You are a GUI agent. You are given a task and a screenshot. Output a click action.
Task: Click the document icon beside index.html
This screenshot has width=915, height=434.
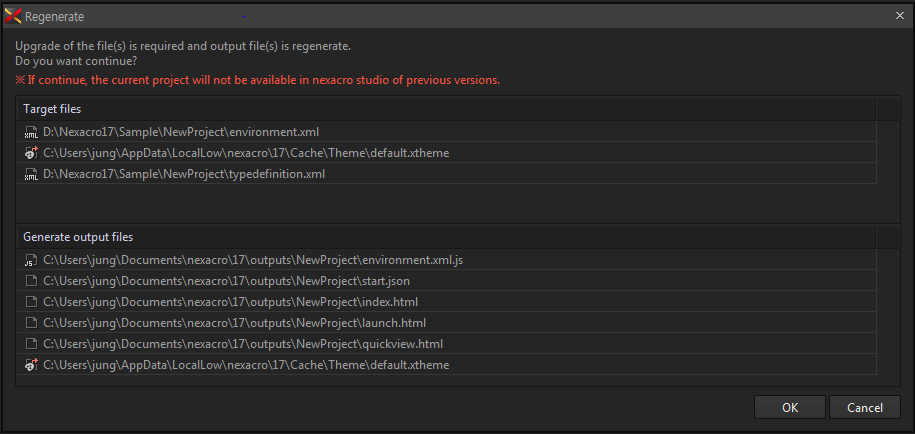[31, 302]
